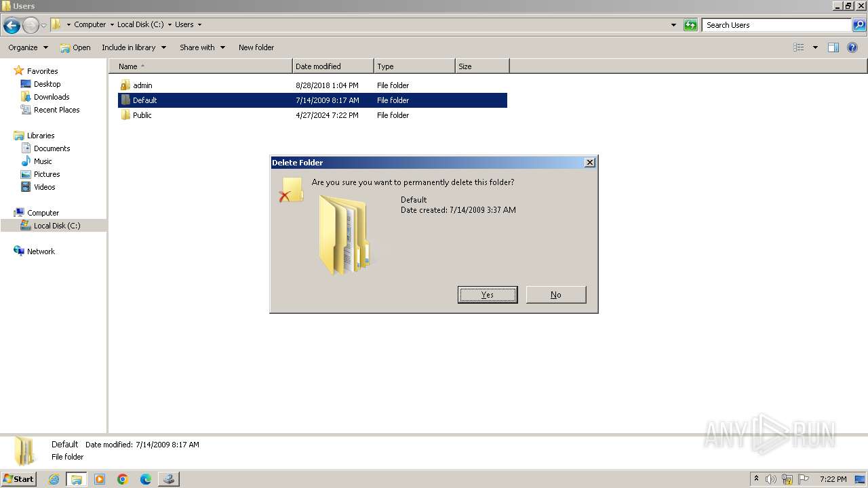
Task: Click the 8/28/2018 1:04 PM date cell
Action: click(327, 85)
